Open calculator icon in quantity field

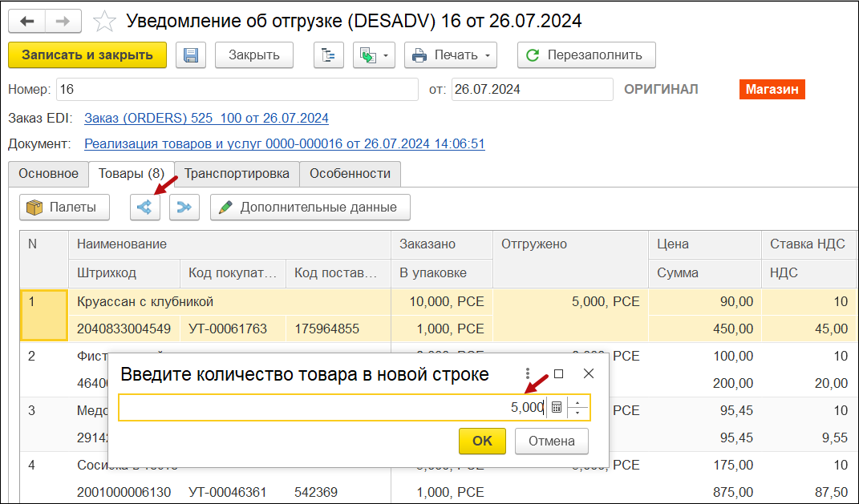point(556,408)
